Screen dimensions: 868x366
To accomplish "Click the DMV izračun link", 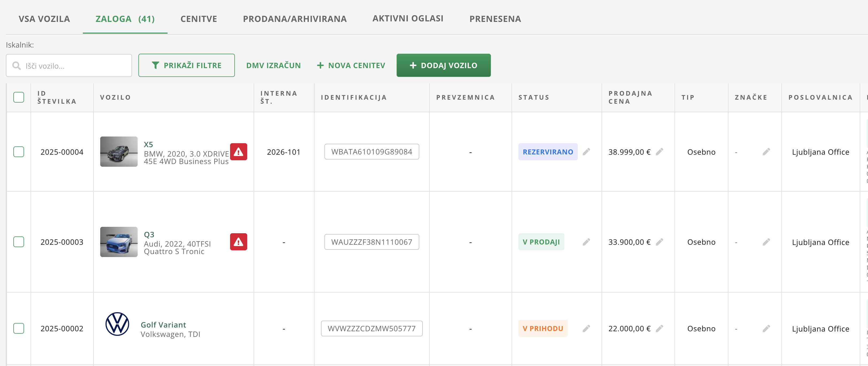I will coord(273,65).
